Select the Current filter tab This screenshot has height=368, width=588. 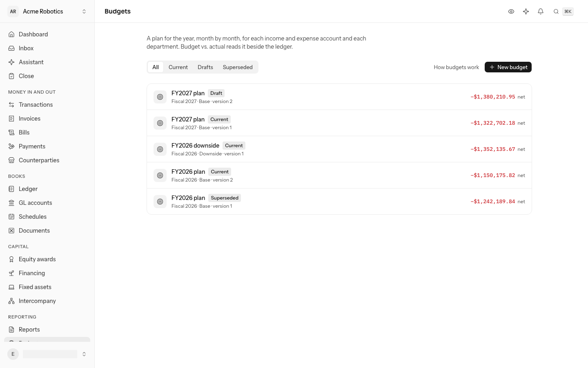coord(178,67)
